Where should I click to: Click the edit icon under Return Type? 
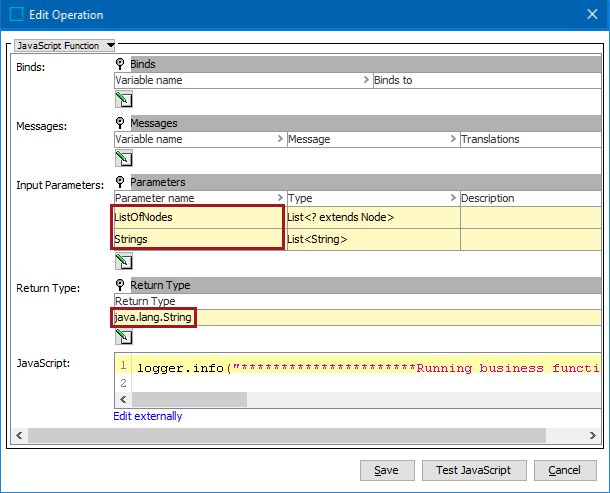[124, 337]
